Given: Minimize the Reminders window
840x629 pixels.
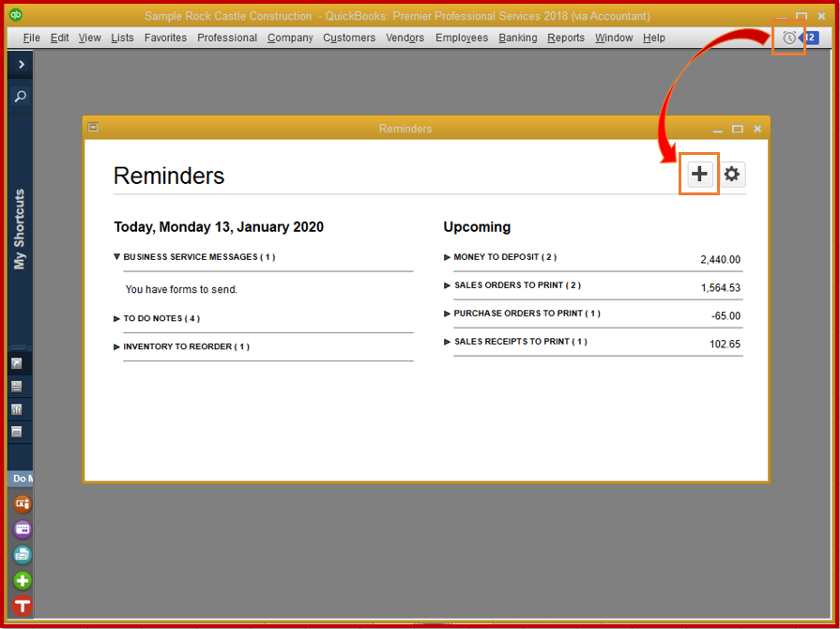Looking at the screenshot, I should coord(718,130).
